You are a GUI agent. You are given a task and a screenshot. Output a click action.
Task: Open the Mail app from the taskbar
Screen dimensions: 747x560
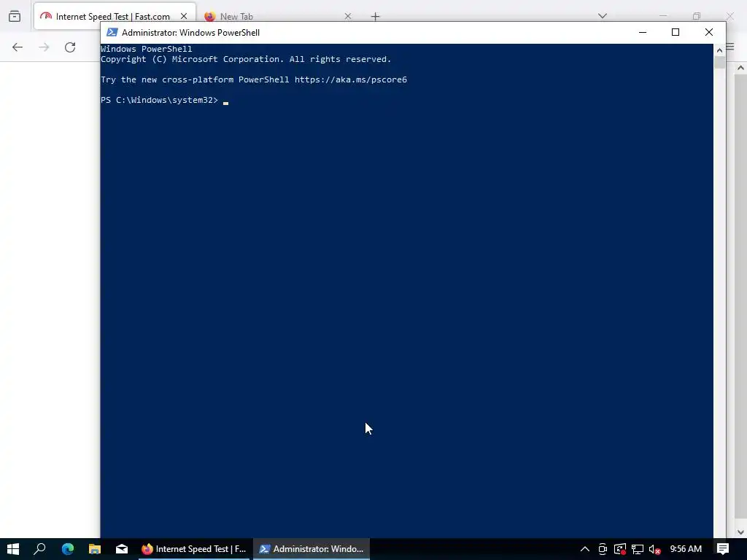point(122,549)
